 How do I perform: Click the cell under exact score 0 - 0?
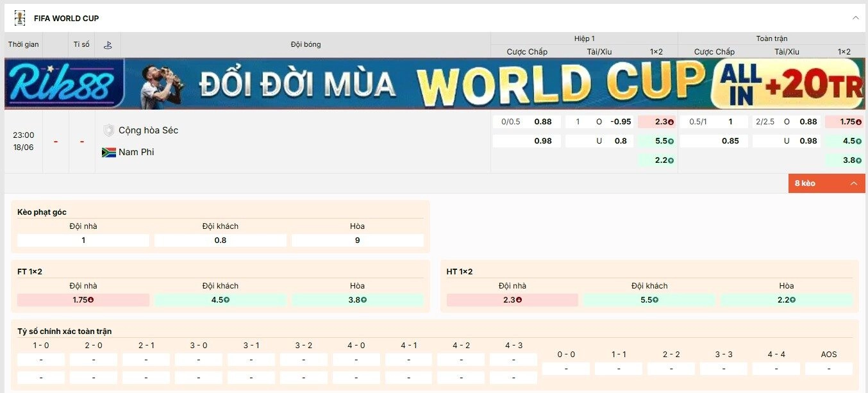(x=566, y=369)
